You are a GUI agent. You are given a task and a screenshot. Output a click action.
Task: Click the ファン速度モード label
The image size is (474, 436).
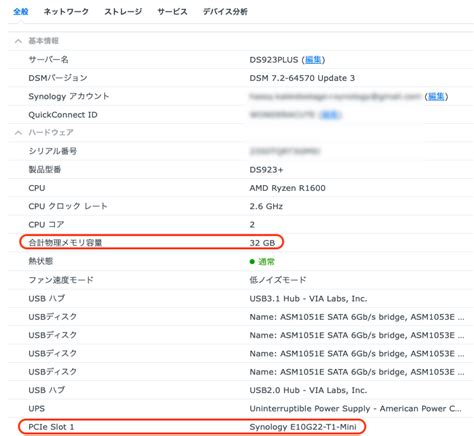point(61,280)
